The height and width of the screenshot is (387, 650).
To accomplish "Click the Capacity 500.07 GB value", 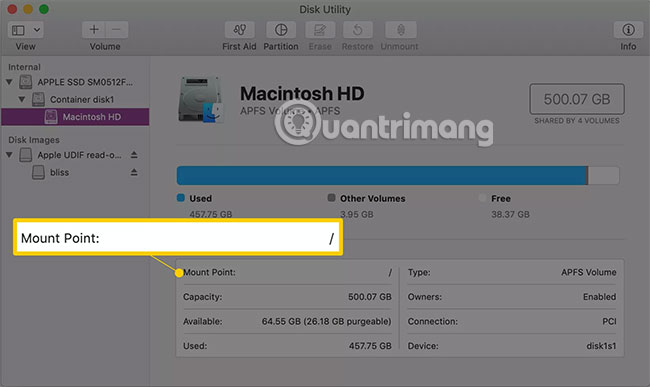I will 370,297.
